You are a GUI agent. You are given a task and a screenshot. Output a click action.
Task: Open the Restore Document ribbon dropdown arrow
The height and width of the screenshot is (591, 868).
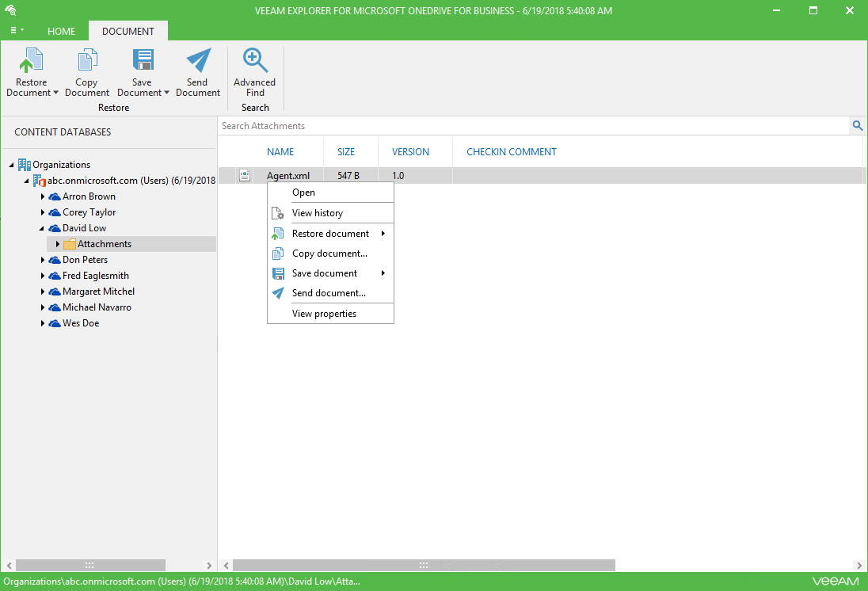[x=56, y=93]
